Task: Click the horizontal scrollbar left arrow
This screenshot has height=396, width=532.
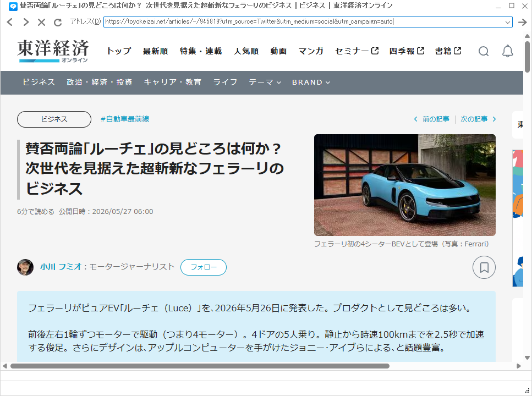Action: pos(5,366)
